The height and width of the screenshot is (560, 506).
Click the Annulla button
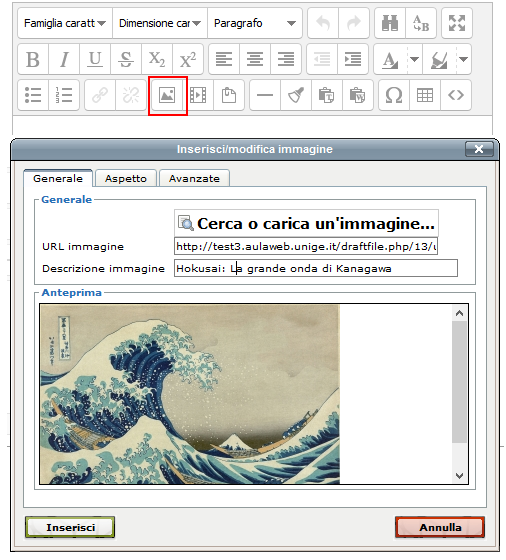pos(440,528)
